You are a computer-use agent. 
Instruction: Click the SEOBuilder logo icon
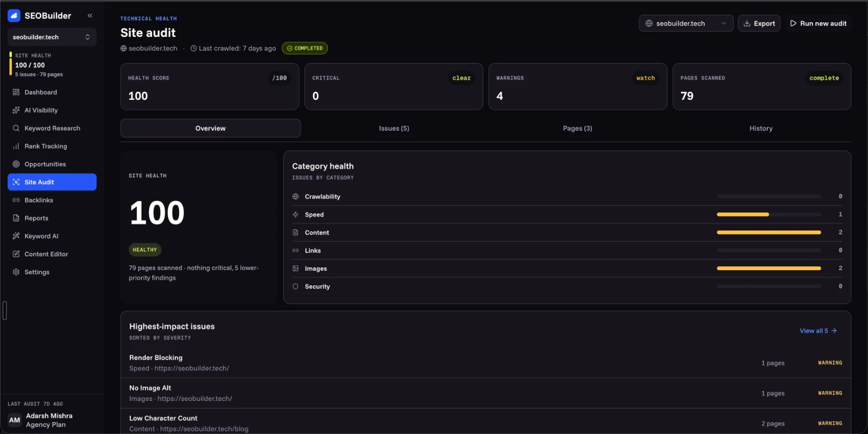coord(14,16)
